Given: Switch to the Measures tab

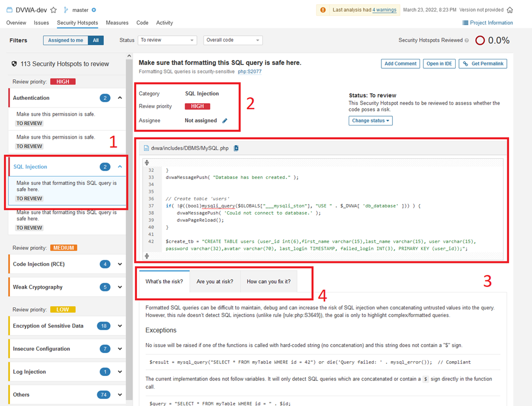Looking at the screenshot, I should pos(117,23).
